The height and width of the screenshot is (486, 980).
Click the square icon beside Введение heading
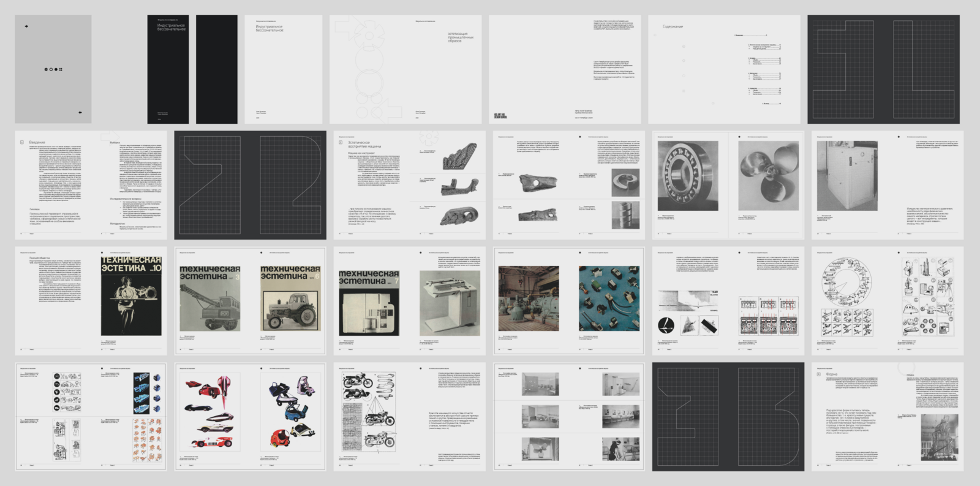coord(22,142)
